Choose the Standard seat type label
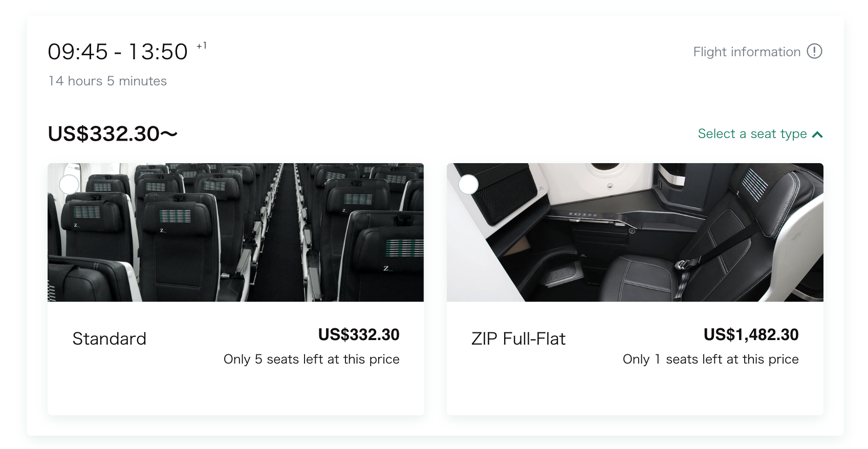868x449 pixels. [110, 339]
